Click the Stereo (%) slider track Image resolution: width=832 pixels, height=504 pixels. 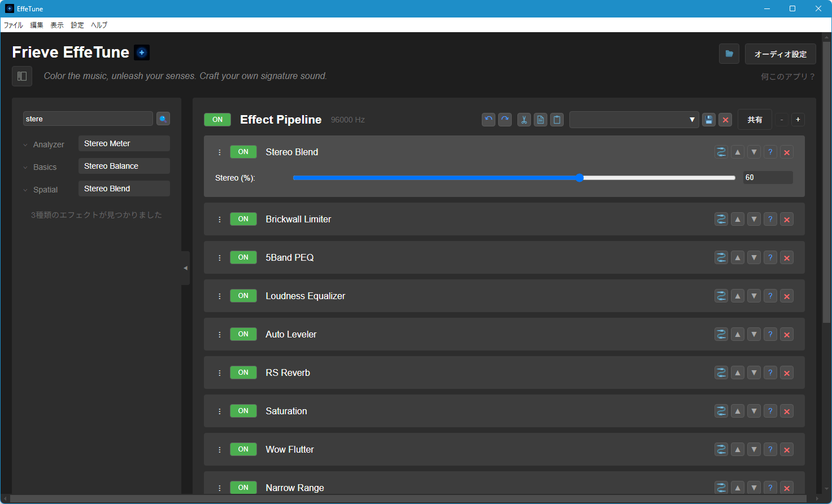pos(514,178)
